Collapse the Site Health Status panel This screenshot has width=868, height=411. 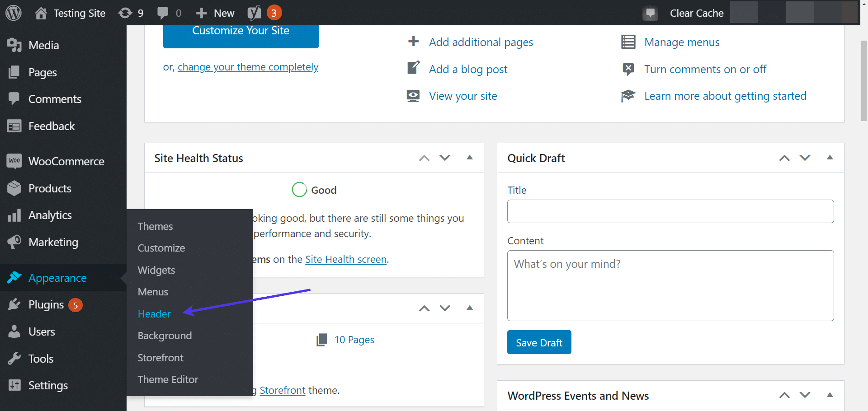click(x=470, y=158)
